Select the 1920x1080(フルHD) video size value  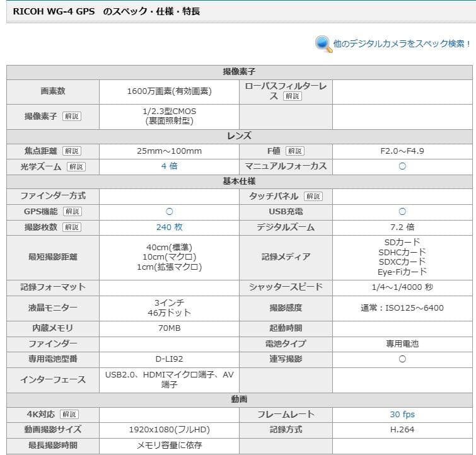(x=169, y=430)
